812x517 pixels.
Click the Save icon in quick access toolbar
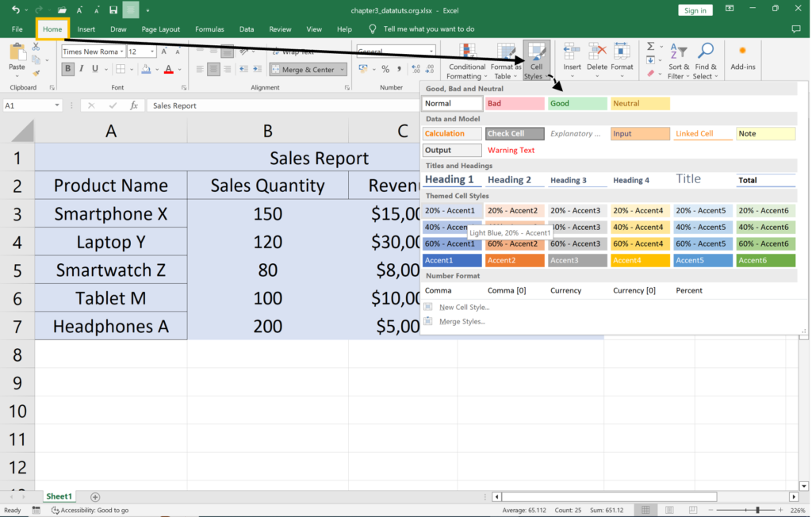point(113,10)
